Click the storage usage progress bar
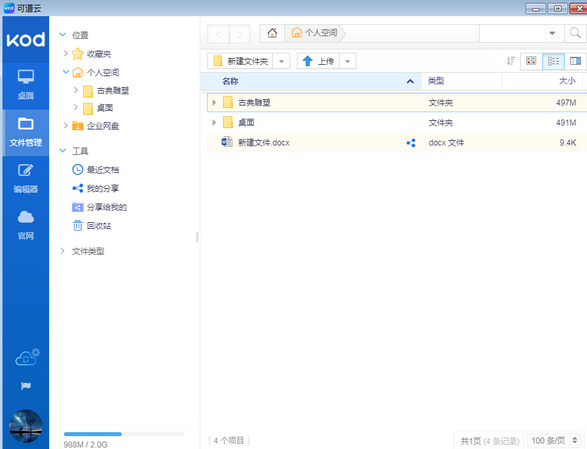 124,434
